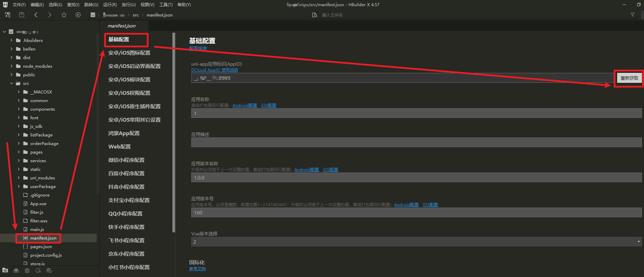Expand the beifen folder
The width and height of the screenshot is (644, 277).
coord(11,49)
